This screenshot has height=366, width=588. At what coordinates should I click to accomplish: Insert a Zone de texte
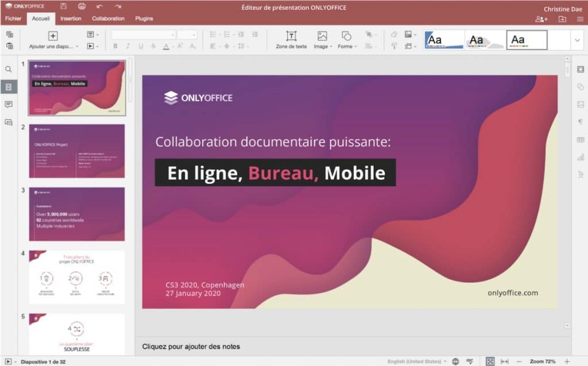pos(291,40)
